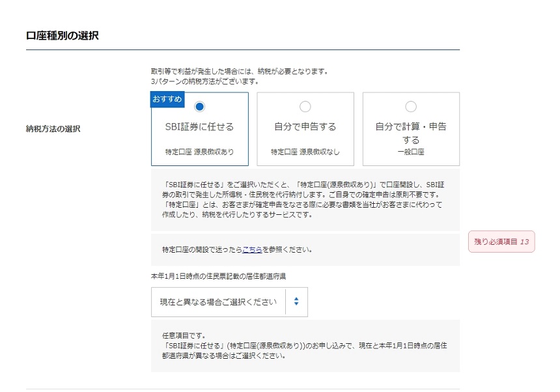560x392 pixels.
Task: Select the SBI証券に任せる radio button
Action: click(x=200, y=106)
